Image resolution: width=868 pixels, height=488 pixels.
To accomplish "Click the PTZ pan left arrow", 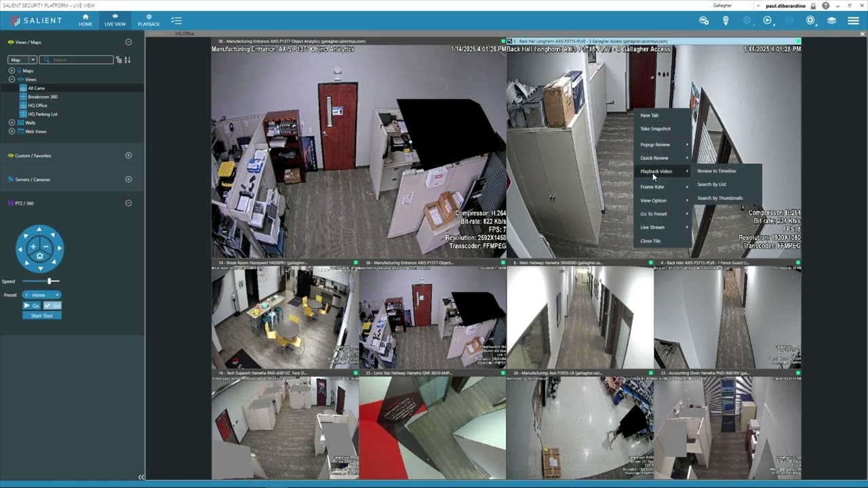I will 20,249.
